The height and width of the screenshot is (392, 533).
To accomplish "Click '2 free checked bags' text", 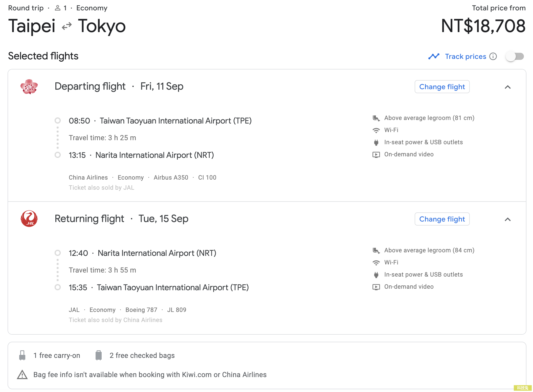I will [142, 355].
